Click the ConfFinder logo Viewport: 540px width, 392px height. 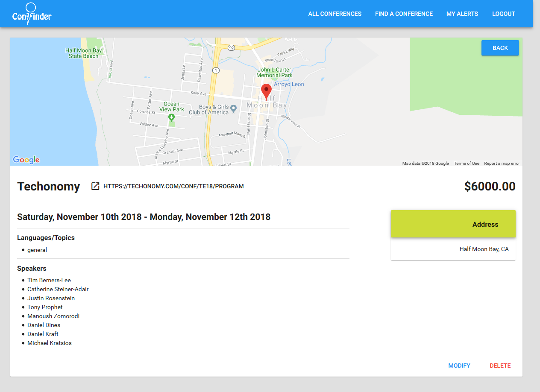[32, 14]
